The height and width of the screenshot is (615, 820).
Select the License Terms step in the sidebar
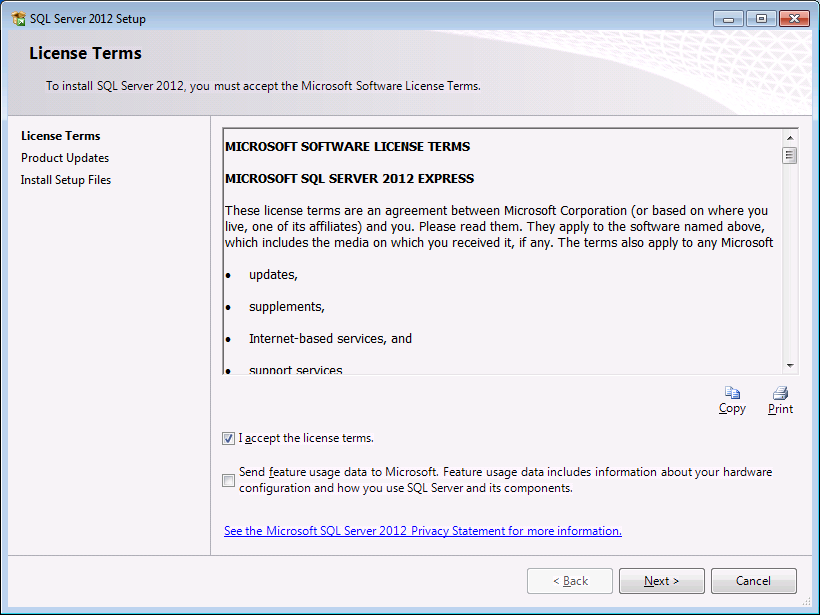pyautogui.click(x=60, y=136)
